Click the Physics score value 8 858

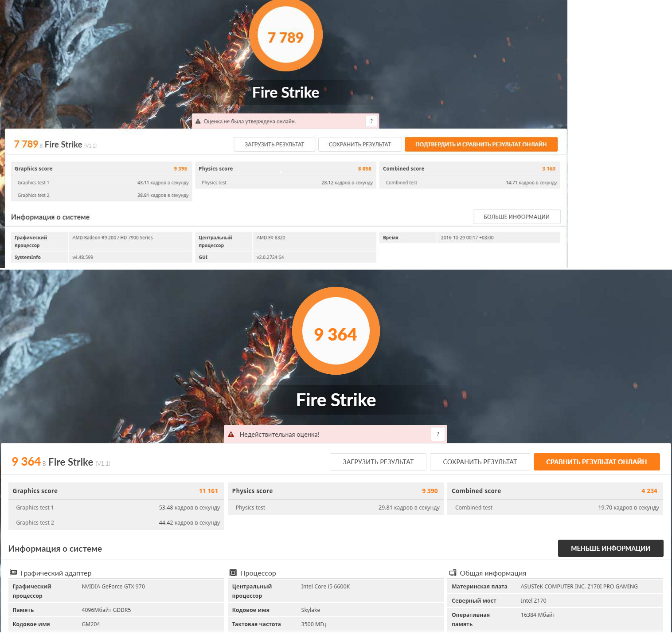(364, 169)
